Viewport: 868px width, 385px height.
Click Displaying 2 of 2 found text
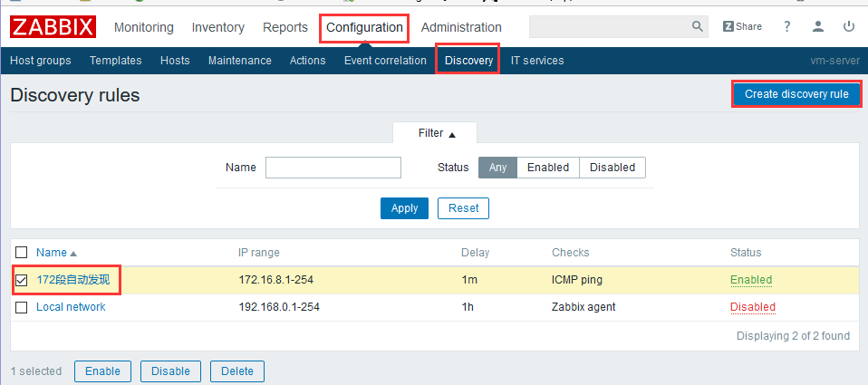pyautogui.click(x=793, y=336)
